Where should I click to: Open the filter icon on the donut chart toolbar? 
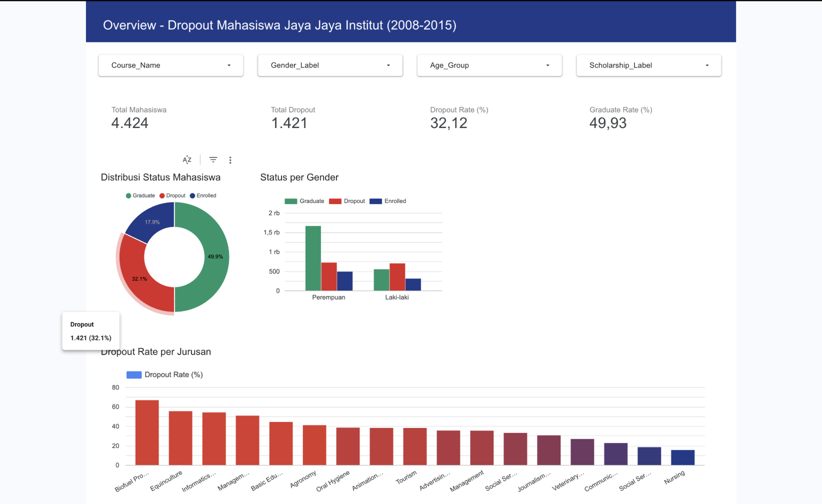coord(213,160)
